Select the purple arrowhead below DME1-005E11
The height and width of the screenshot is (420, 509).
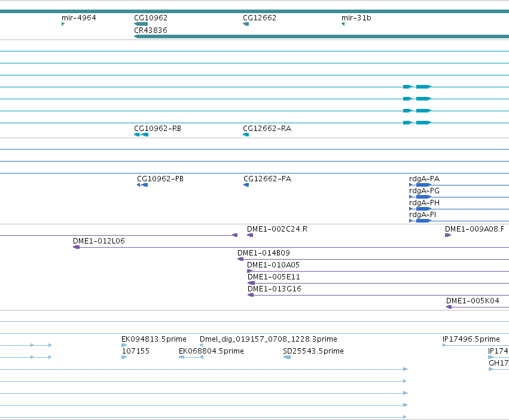coord(251,283)
